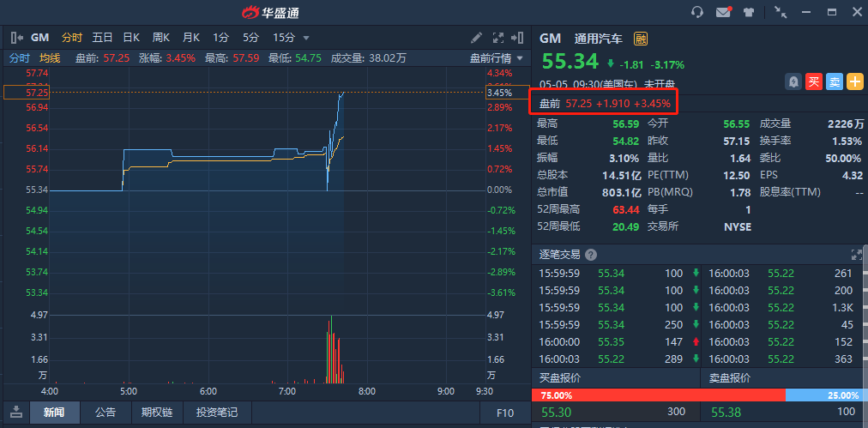The height and width of the screenshot is (428, 868).
Task: Click the 7:00 time axis label
Action: coord(287,391)
